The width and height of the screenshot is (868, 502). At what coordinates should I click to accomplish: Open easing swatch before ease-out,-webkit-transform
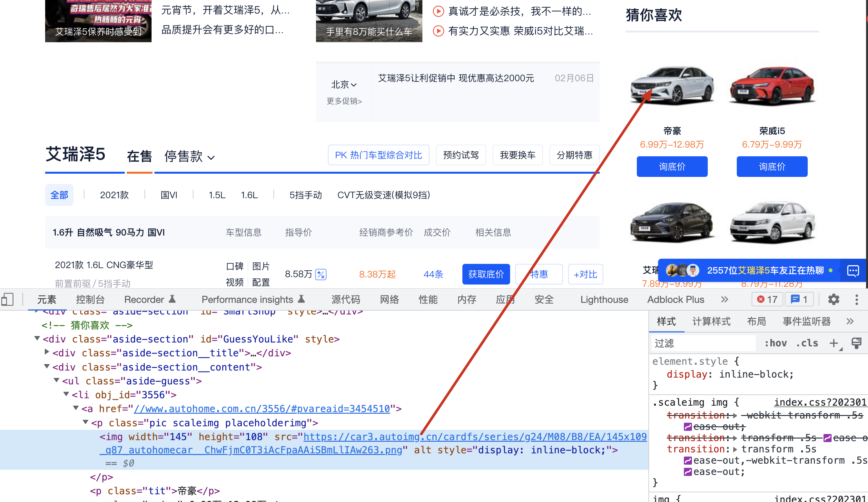(687, 460)
